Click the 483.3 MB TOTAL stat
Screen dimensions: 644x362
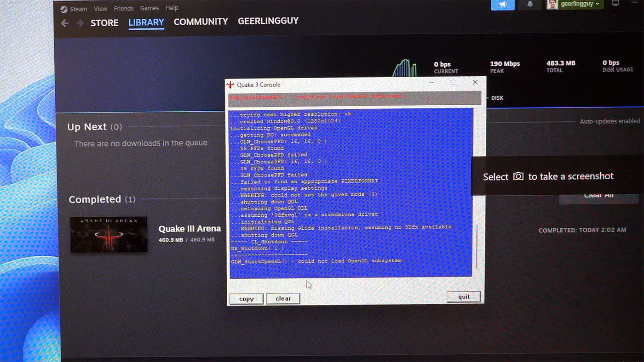click(561, 67)
